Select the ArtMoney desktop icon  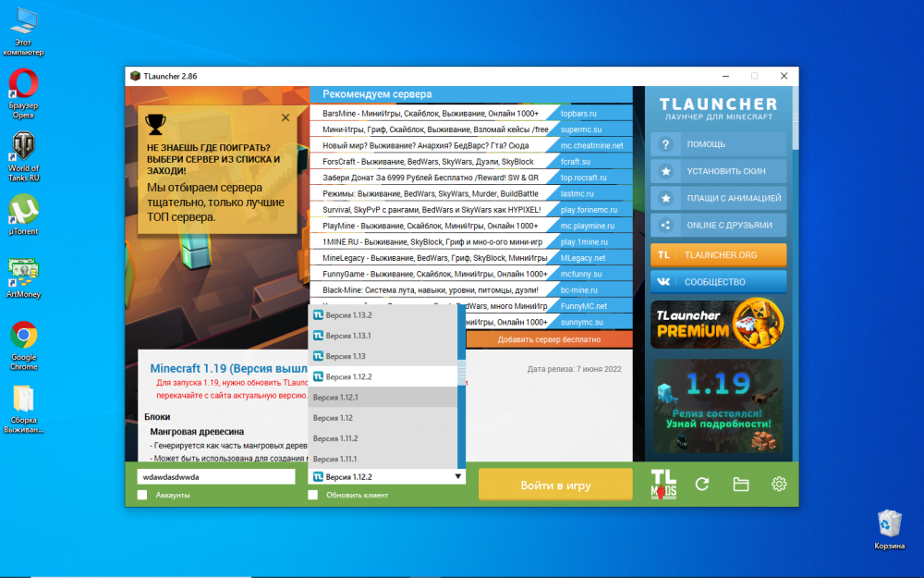pyautogui.click(x=24, y=277)
